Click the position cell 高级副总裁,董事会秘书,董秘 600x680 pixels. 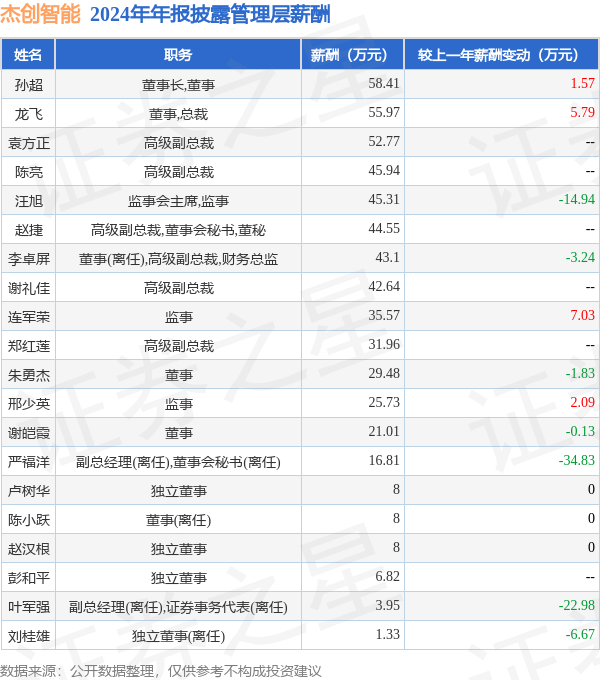pyautogui.click(x=178, y=230)
